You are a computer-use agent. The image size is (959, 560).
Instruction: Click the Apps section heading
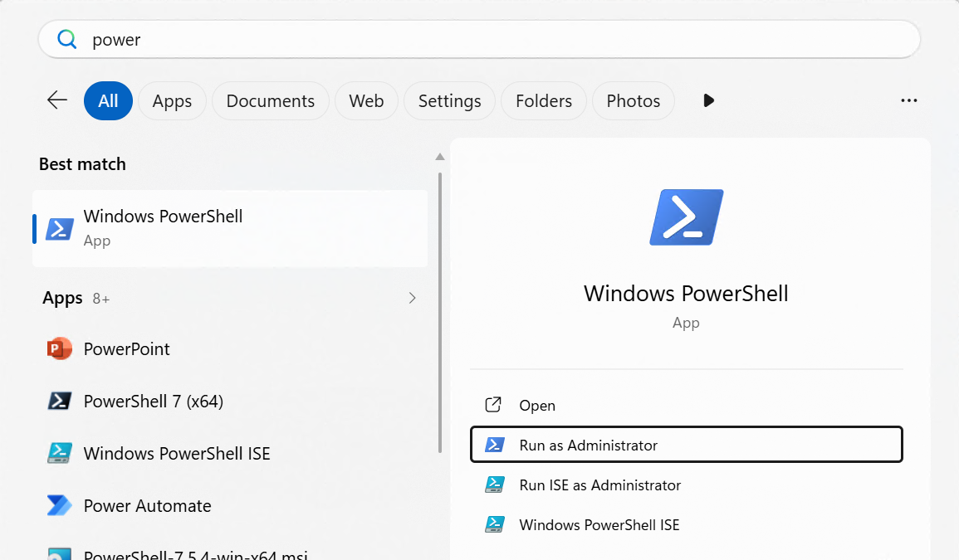(x=62, y=299)
